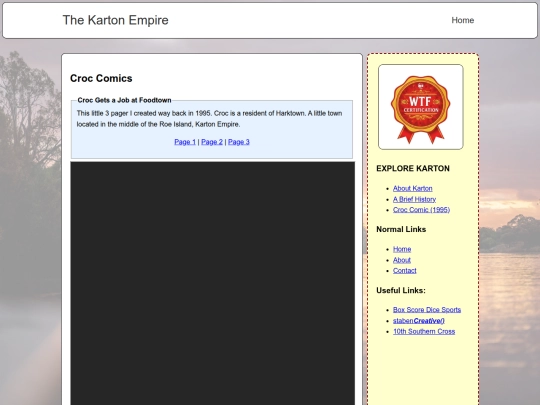Click the Home link in header
This screenshot has height=405, width=540.
(463, 20)
